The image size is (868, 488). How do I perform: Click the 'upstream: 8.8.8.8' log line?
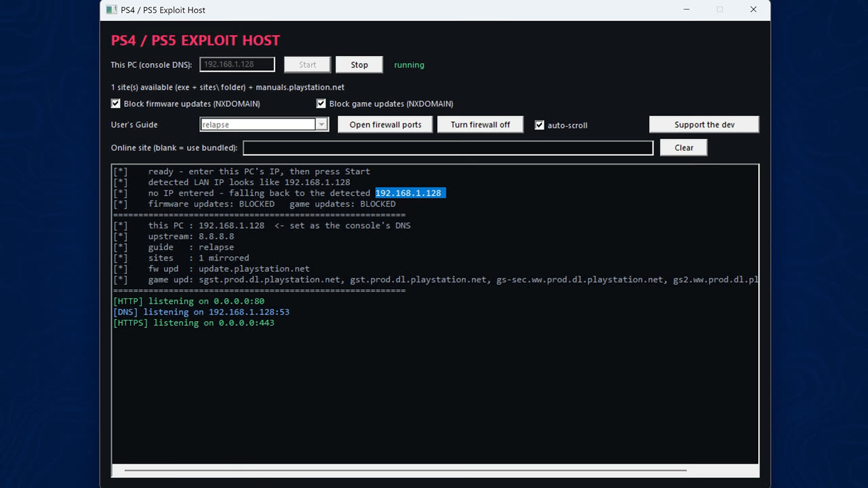point(174,237)
